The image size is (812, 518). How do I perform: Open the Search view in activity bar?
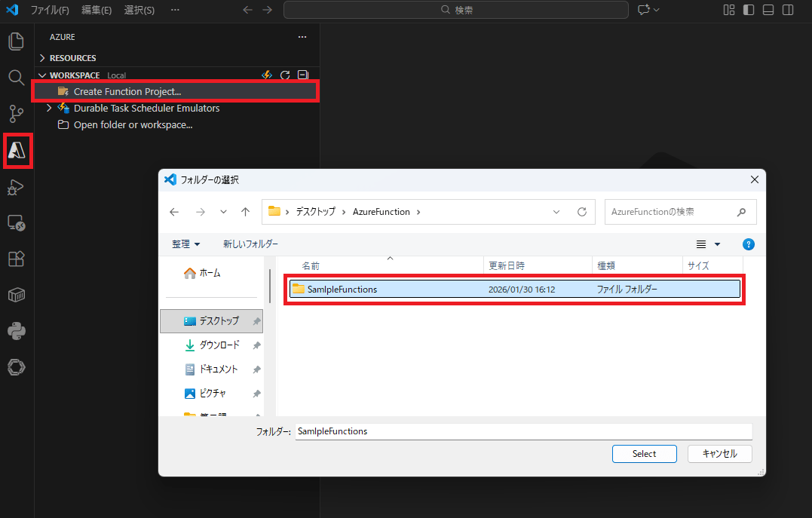pos(16,78)
